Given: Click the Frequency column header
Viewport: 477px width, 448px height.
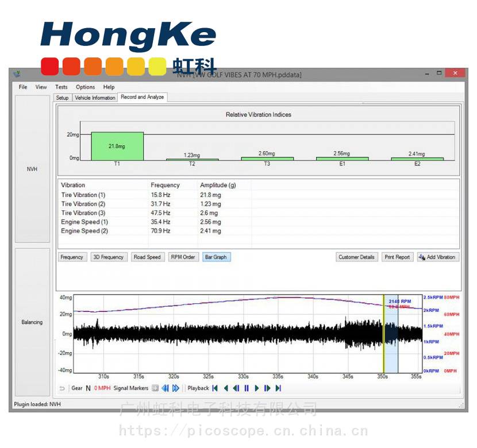Looking at the screenshot, I should tap(173, 185).
